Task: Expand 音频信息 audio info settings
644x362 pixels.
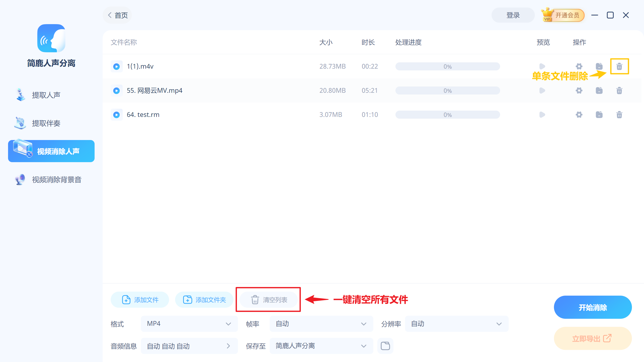Action: 189,346
